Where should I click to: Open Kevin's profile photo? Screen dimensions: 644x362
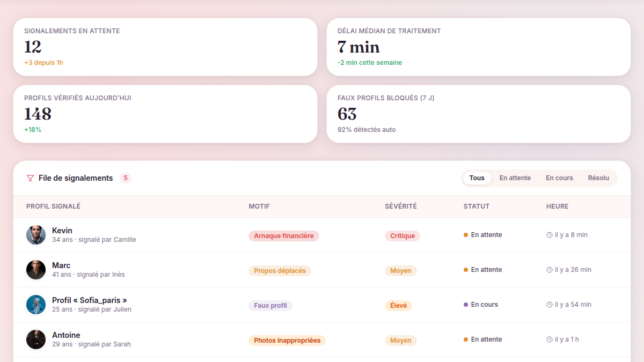pyautogui.click(x=36, y=235)
